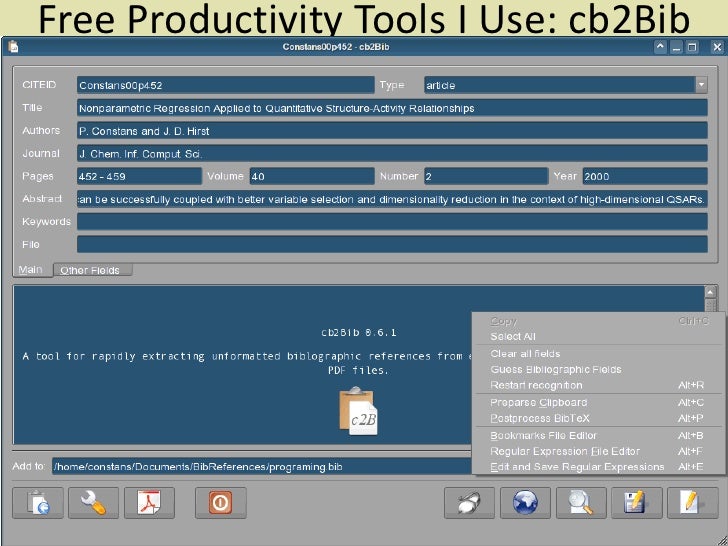Choose Clear all fields menu entry

525,354
